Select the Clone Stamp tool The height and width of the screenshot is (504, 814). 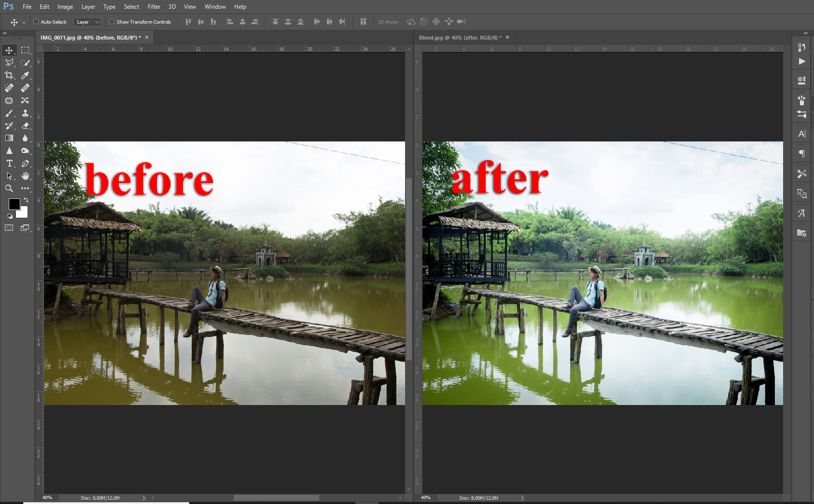tap(25, 113)
